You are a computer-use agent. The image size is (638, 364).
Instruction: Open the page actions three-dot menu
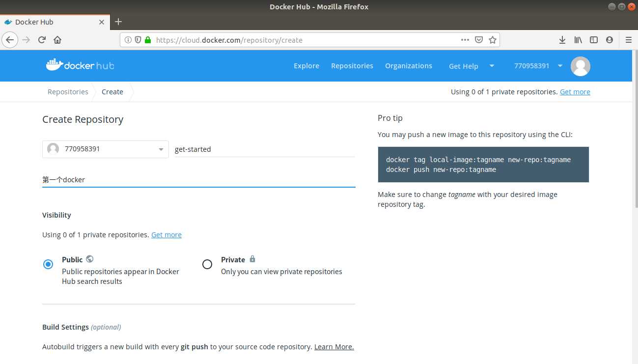tap(465, 40)
